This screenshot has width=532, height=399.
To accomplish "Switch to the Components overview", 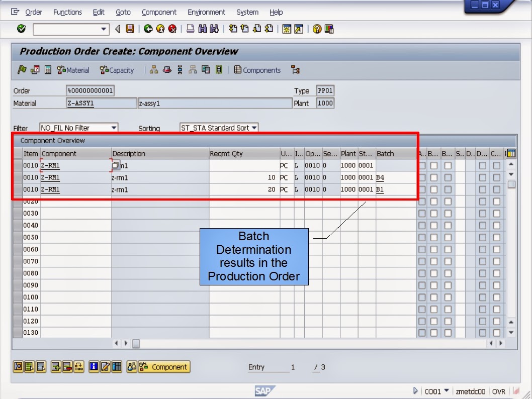I will [x=257, y=70].
